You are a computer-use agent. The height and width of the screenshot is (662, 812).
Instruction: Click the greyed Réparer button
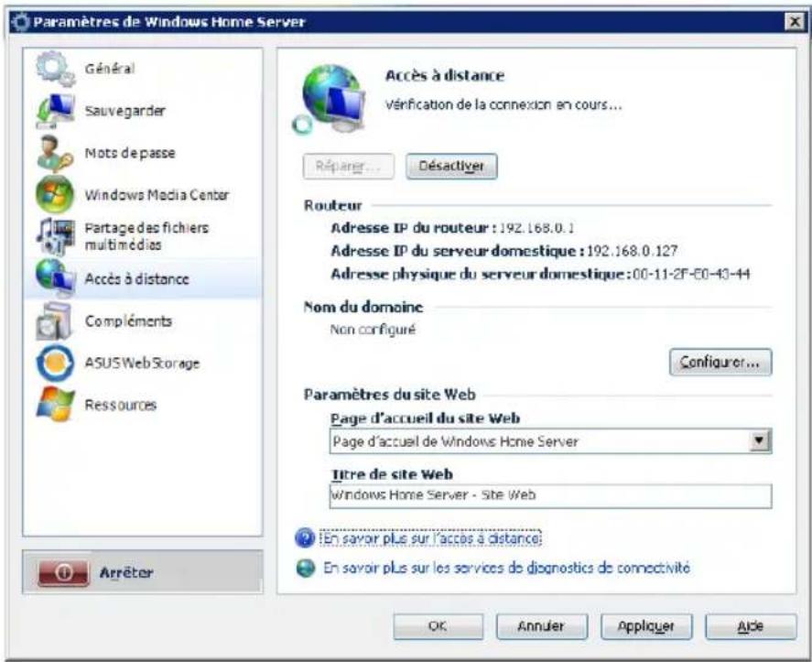pos(348,167)
